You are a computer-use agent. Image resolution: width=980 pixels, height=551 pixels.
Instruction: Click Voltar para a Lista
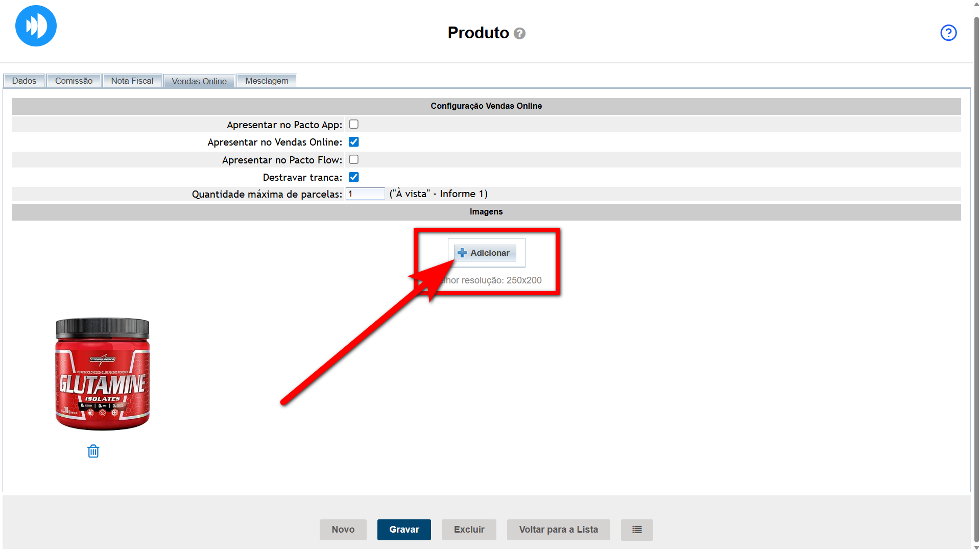(x=558, y=530)
